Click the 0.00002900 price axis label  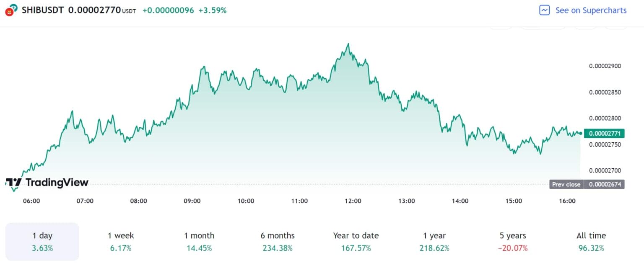pos(605,66)
